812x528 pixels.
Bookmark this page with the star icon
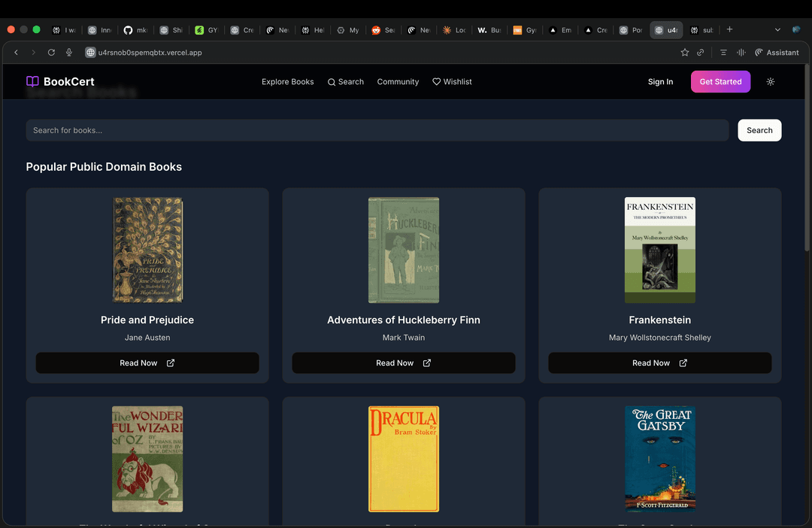tap(685, 53)
